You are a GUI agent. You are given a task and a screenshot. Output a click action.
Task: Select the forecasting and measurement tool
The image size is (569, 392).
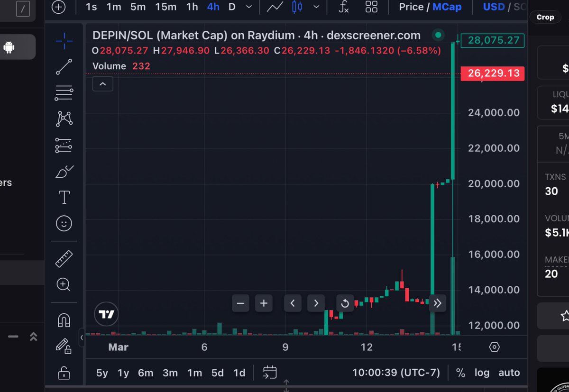pyautogui.click(x=64, y=145)
